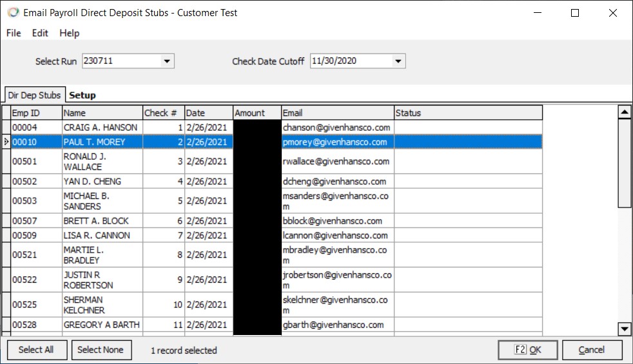
Task: Switch to the Setup tab
Action: 83,95
